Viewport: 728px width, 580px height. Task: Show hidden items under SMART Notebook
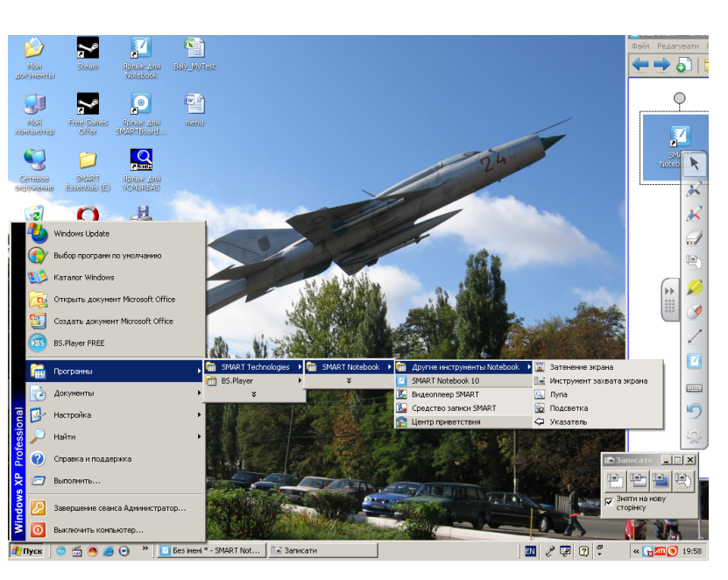tap(350, 380)
